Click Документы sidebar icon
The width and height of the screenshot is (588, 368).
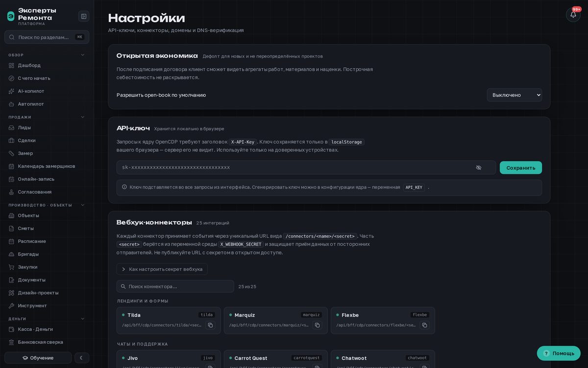pyautogui.click(x=12, y=280)
